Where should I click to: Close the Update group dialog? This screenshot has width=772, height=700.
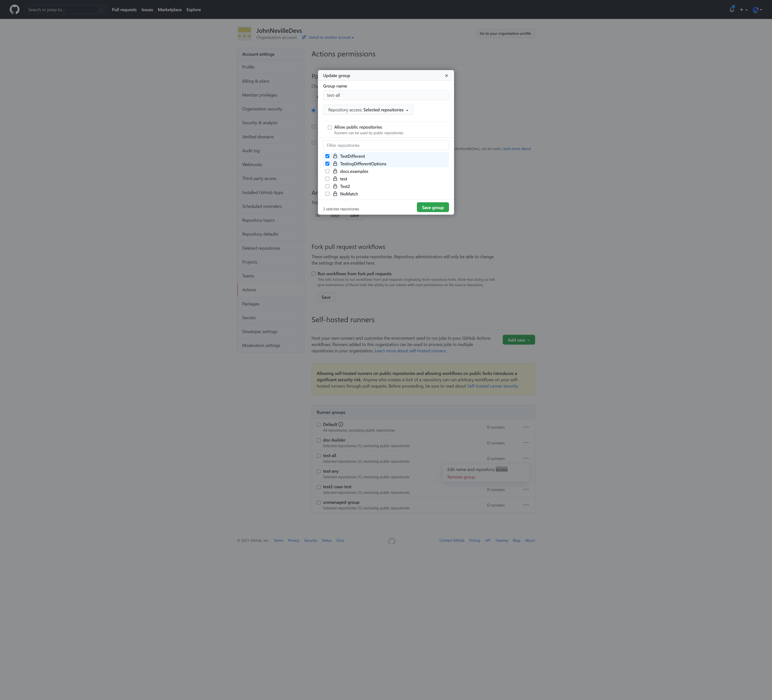447,75
